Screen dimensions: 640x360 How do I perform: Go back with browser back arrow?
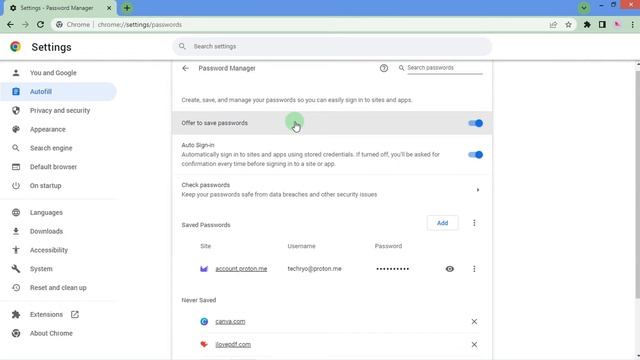10,24
